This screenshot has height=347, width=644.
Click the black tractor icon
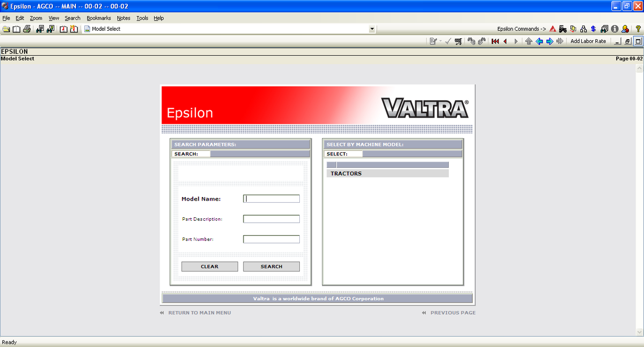coord(563,29)
